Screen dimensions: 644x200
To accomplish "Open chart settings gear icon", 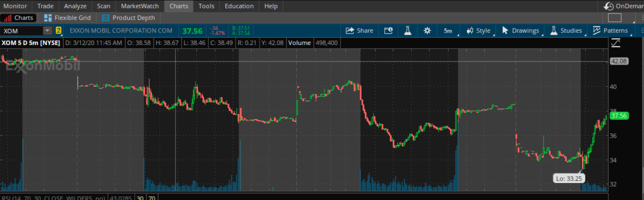I will [x=427, y=31].
